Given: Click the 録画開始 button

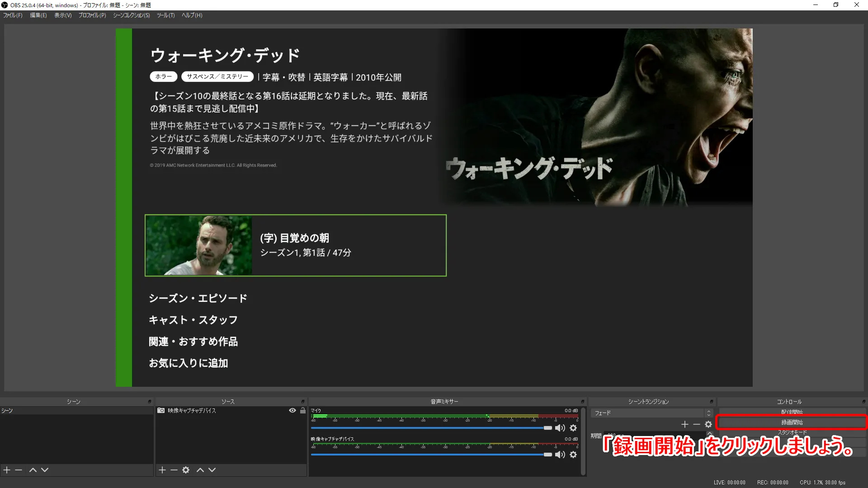Looking at the screenshot, I should pyautogui.click(x=792, y=422).
